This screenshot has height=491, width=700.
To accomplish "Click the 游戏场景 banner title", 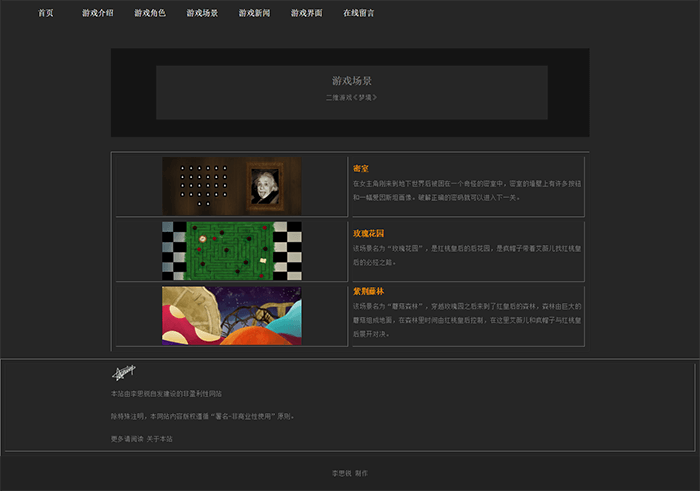I will (351, 80).
